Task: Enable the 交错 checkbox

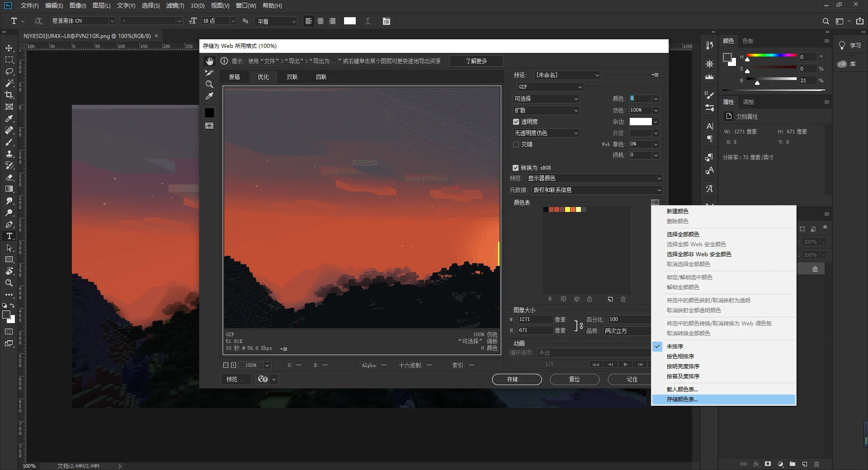Action: coord(516,144)
